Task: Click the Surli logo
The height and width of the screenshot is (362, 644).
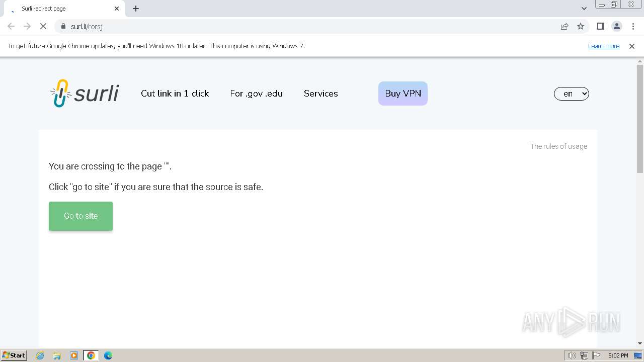Action: pos(84,94)
